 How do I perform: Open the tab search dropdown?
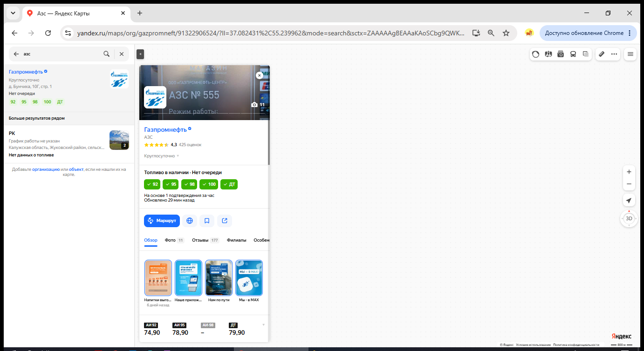tap(13, 13)
